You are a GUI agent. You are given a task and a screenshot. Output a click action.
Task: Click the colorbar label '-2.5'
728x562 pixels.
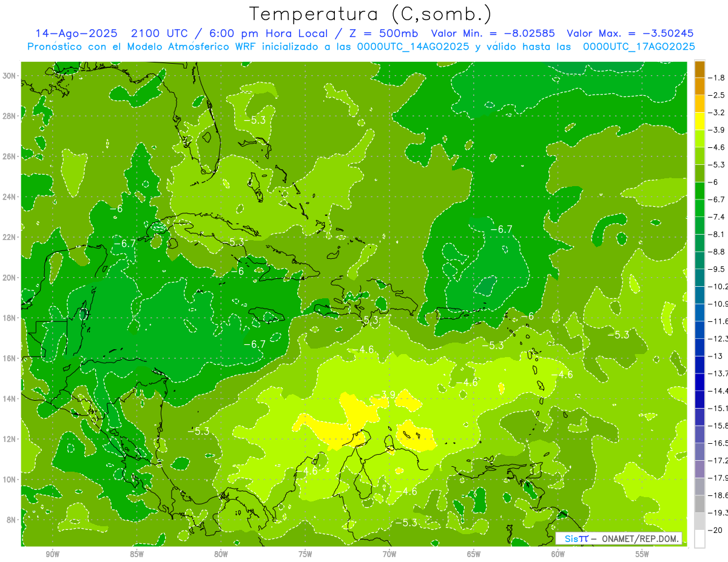tap(716, 95)
